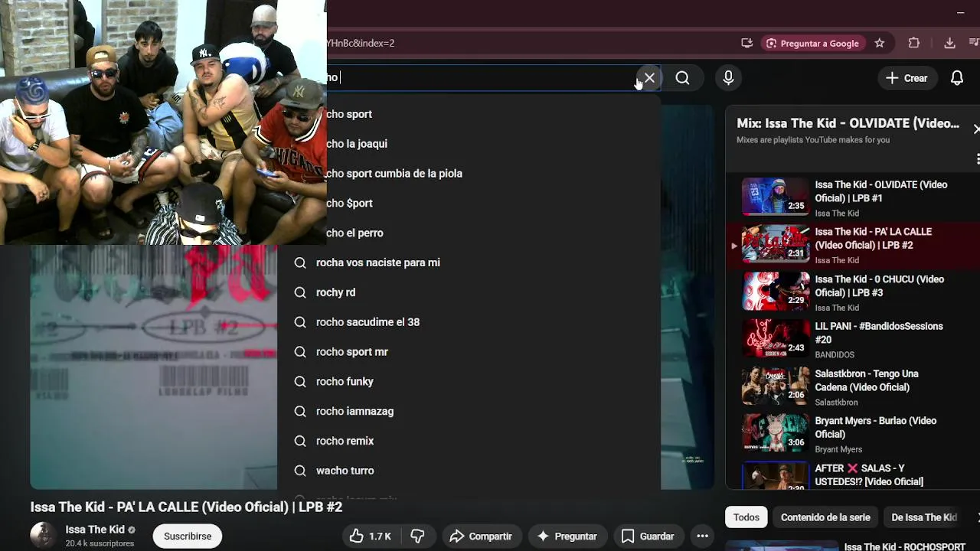
Task: Open 'AFTER SALAS - Y USTEDES!?' video title
Action: [869, 474]
